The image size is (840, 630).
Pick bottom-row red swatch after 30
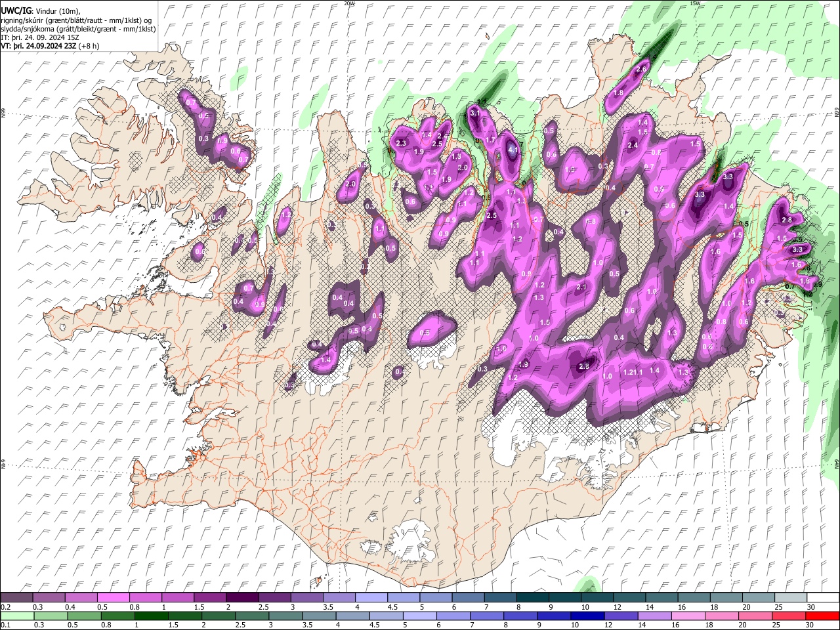pyautogui.click(x=823, y=616)
